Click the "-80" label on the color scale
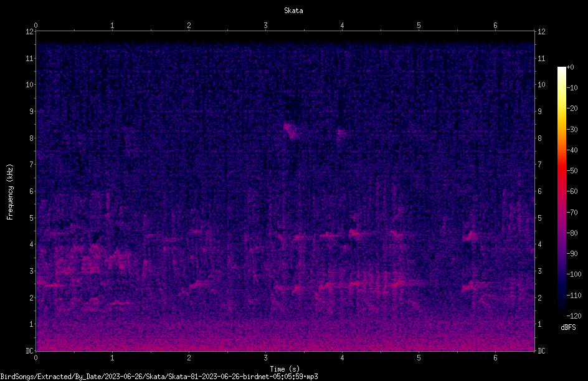Image resolution: width=588 pixels, height=381 pixels. [x=572, y=233]
